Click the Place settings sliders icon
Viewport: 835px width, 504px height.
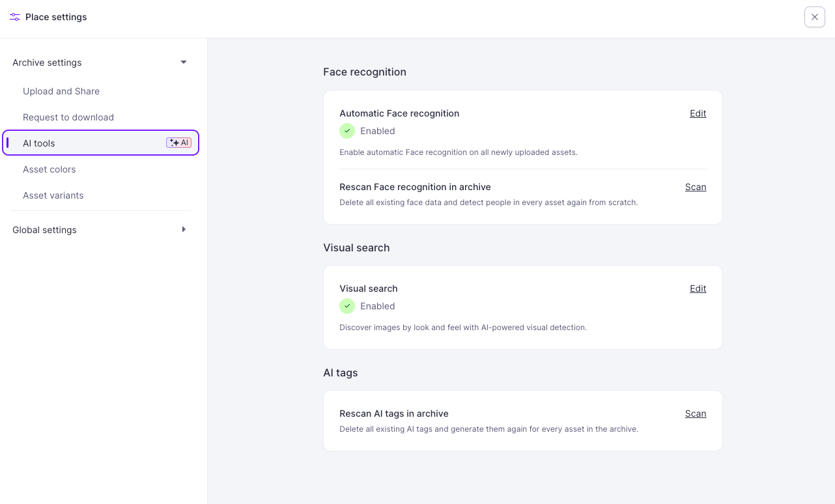tap(15, 17)
